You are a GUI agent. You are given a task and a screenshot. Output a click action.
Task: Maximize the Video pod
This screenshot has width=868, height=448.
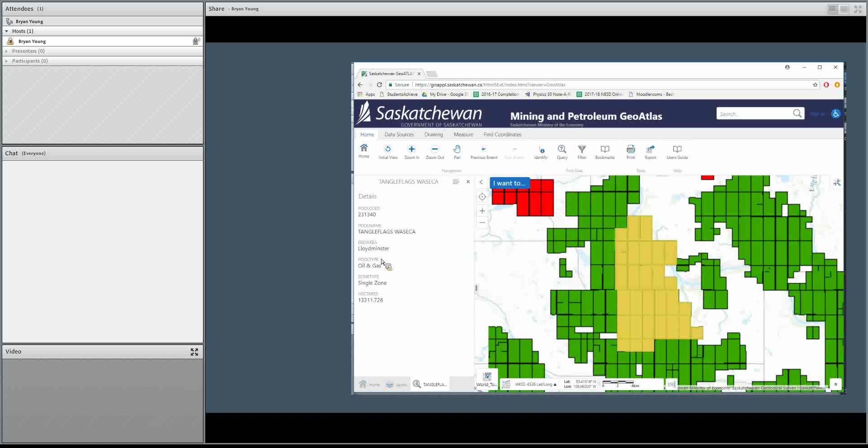click(x=194, y=352)
